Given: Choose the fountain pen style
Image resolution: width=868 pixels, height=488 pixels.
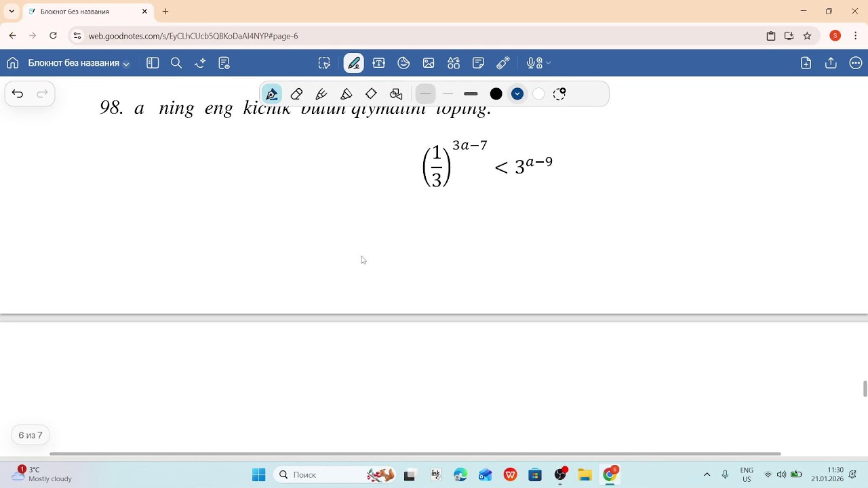Looking at the screenshot, I should tap(272, 94).
